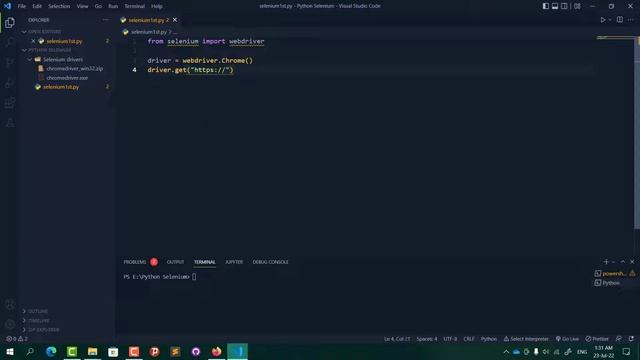This screenshot has height=360, width=640.
Task: Select the powershell terminal instance
Action: pyautogui.click(x=615, y=273)
